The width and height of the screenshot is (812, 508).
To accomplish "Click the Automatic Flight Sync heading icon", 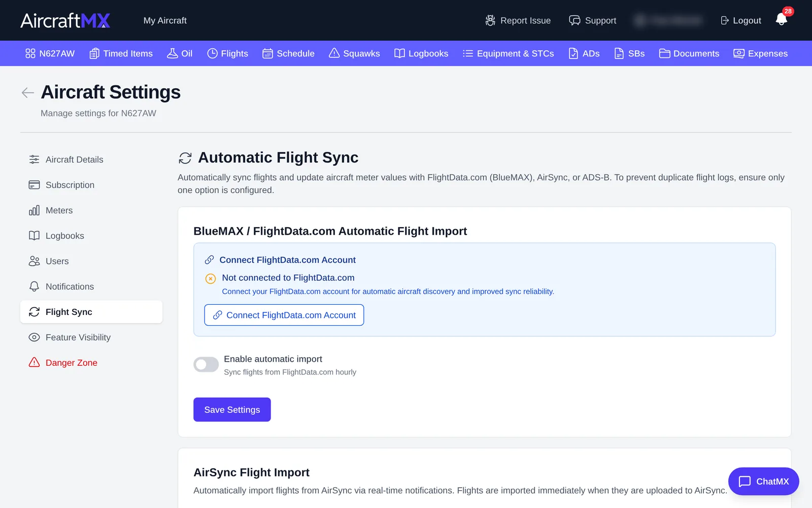I will click(185, 158).
